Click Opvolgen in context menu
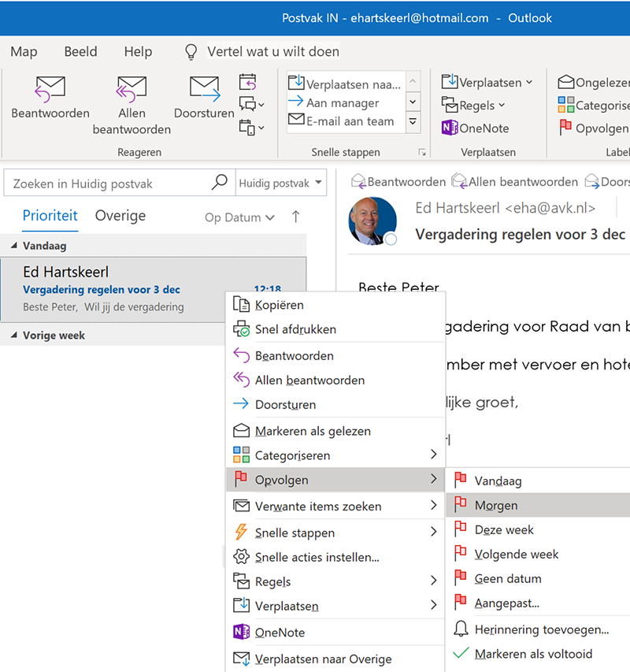Screen dimensions: 630x672 pos(335,480)
